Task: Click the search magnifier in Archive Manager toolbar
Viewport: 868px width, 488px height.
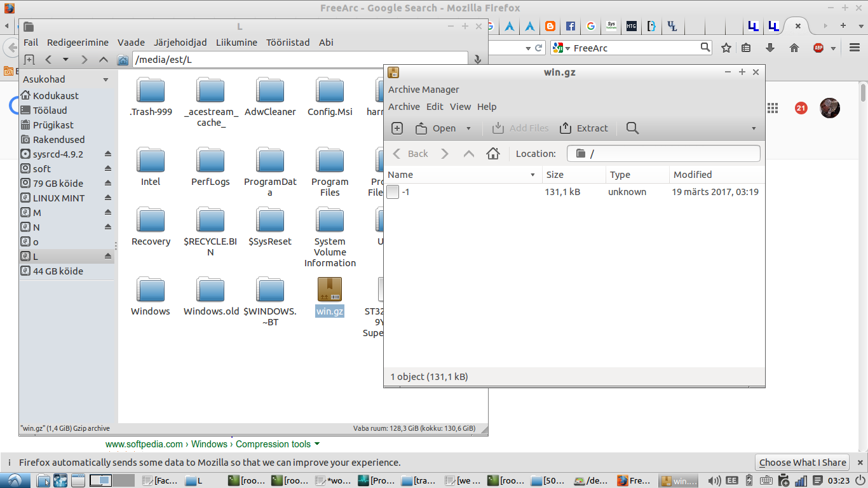Action: pos(632,128)
